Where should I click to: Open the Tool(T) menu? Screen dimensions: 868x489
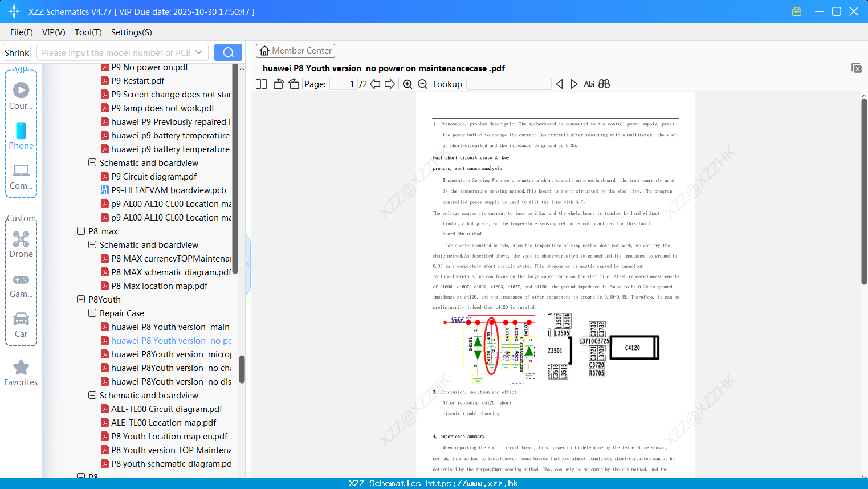click(x=88, y=32)
